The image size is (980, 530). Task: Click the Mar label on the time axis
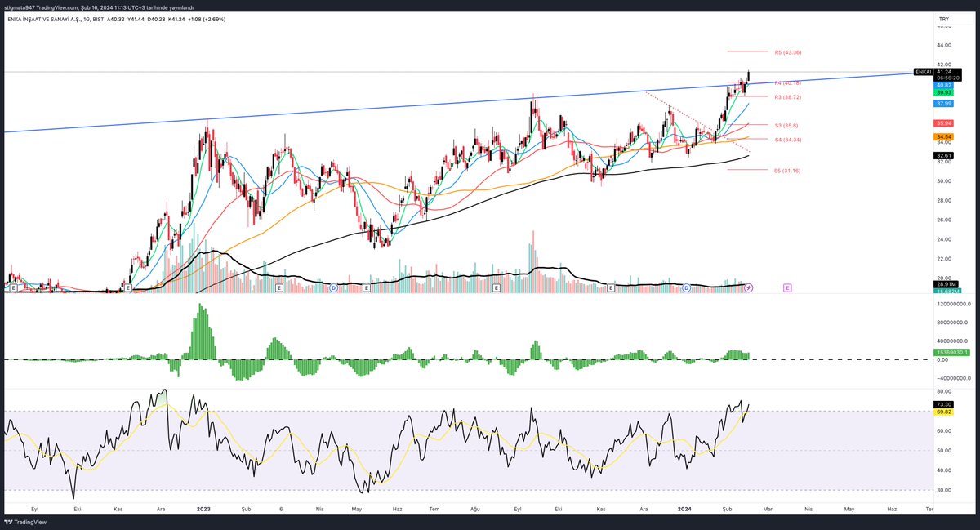766,508
